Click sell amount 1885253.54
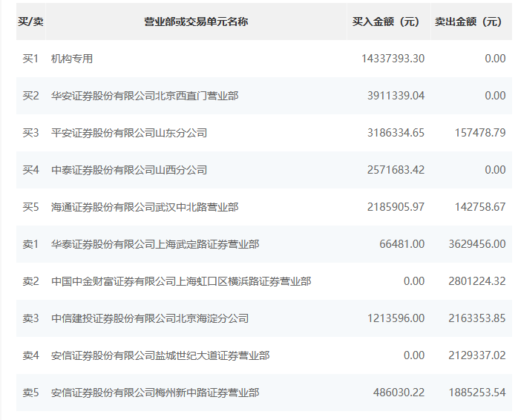Image resolution: width=518 pixels, height=420 pixels. pos(477,393)
